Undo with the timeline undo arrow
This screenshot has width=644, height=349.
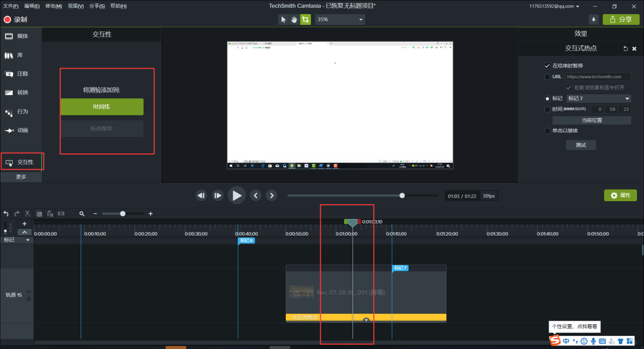click(x=6, y=214)
